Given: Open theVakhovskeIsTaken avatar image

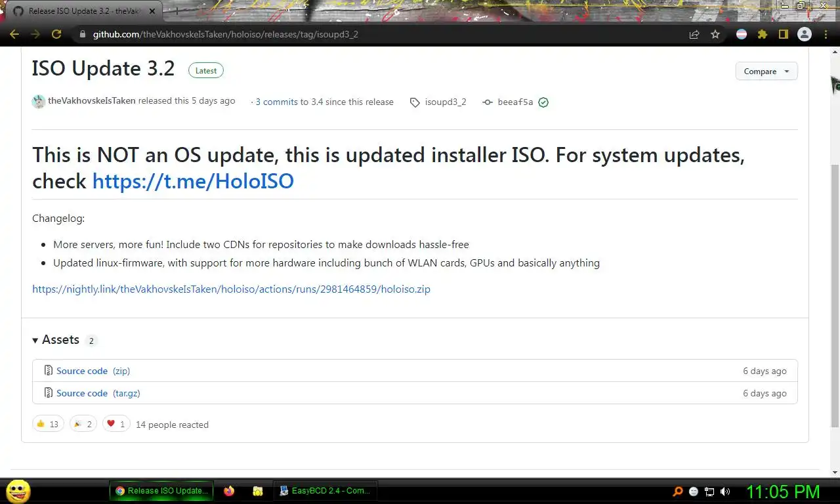Looking at the screenshot, I should click(39, 101).
